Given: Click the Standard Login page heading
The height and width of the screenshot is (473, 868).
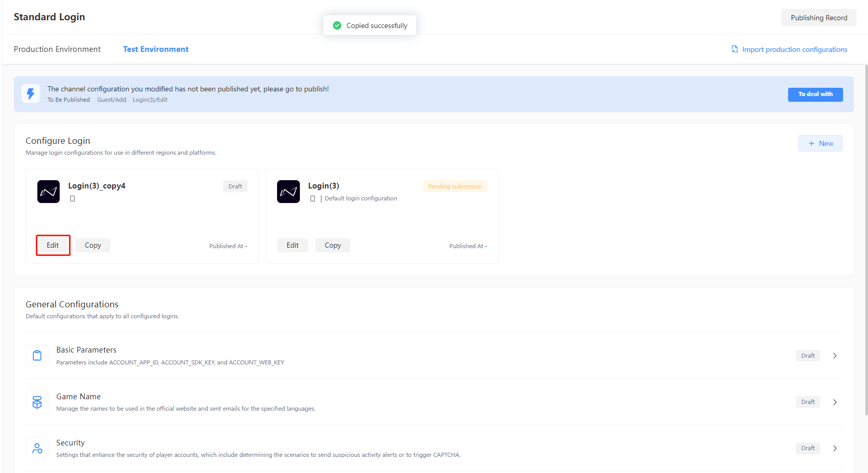Looking at the screenshot, I should (49, 17).
